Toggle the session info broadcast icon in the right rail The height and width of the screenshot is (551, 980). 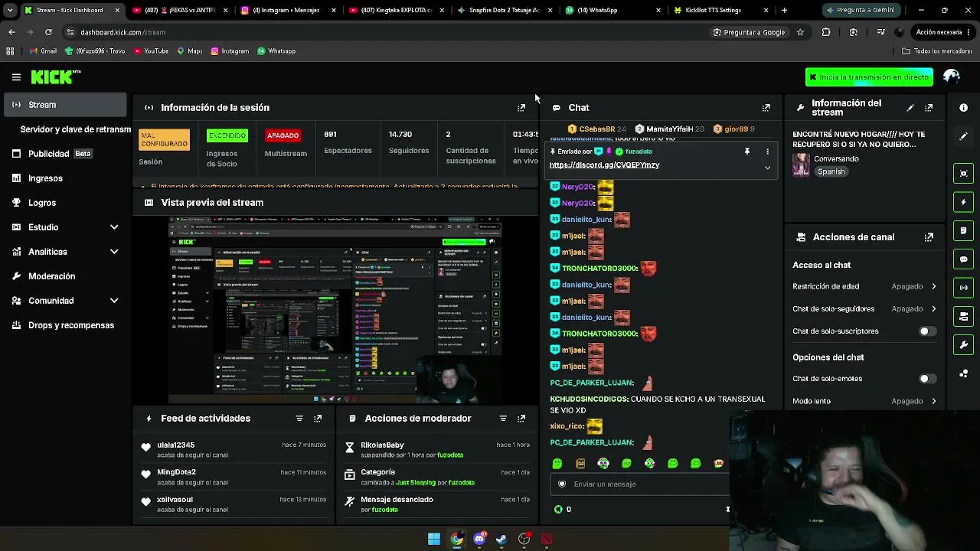pyautogui.click(x=963, y=288)
